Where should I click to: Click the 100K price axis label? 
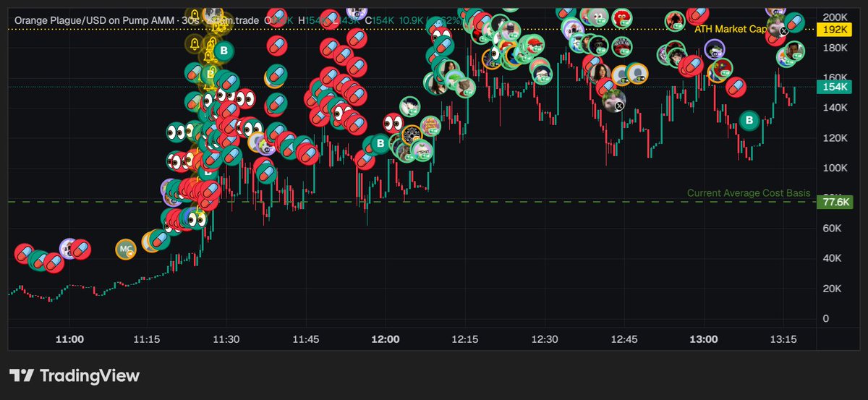(x=835, y=168)
